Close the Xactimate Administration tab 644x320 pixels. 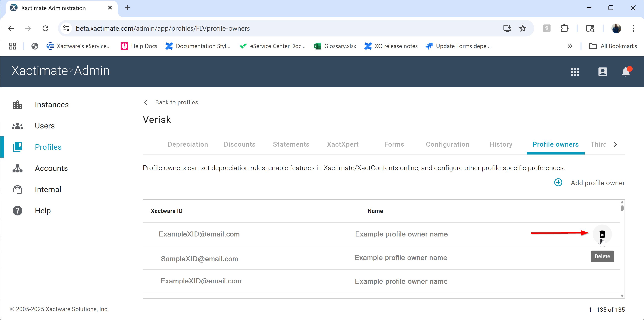pos(110,8)
